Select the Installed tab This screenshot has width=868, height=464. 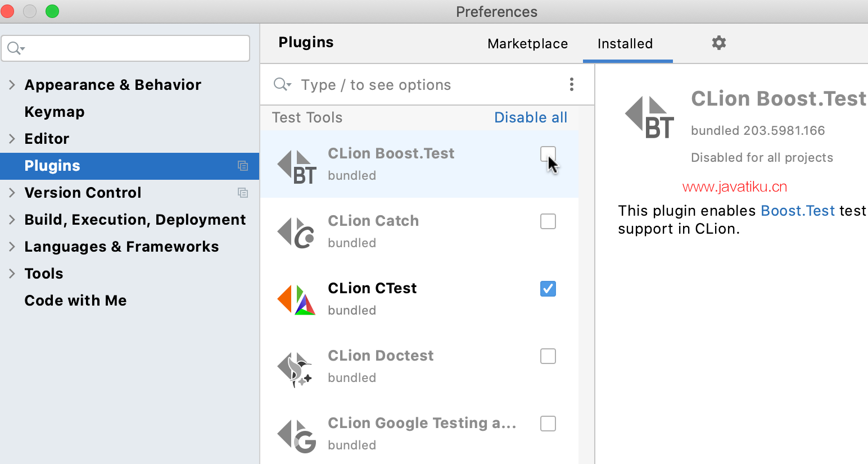(x=625, y=44)
